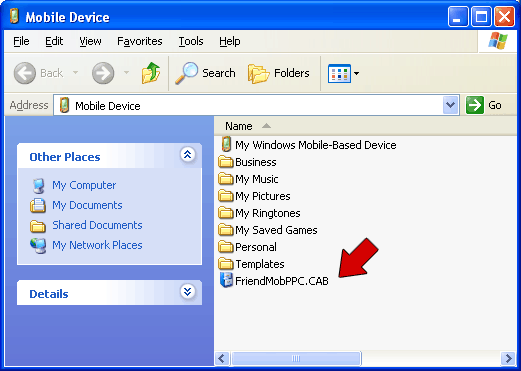The image size is (521, 371).
Task: Select the Templates folder icon
Action: [226, 264]
